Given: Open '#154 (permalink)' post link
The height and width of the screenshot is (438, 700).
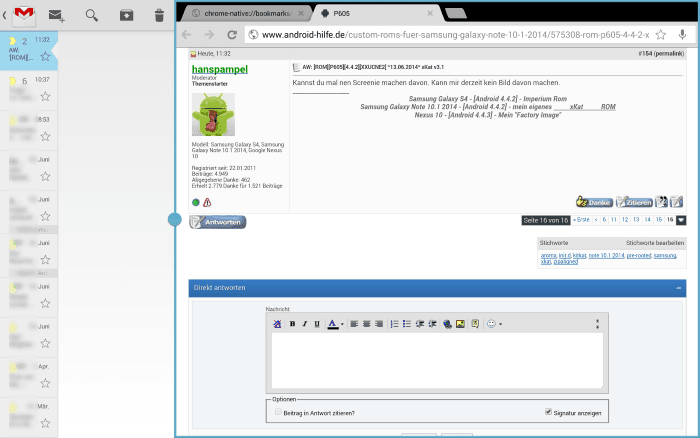Looking at the screenshot, I should (661, 54).
